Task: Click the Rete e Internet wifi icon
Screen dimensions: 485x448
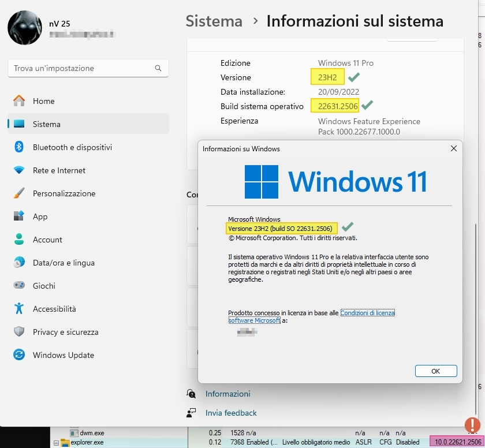Action: [19, 170]
